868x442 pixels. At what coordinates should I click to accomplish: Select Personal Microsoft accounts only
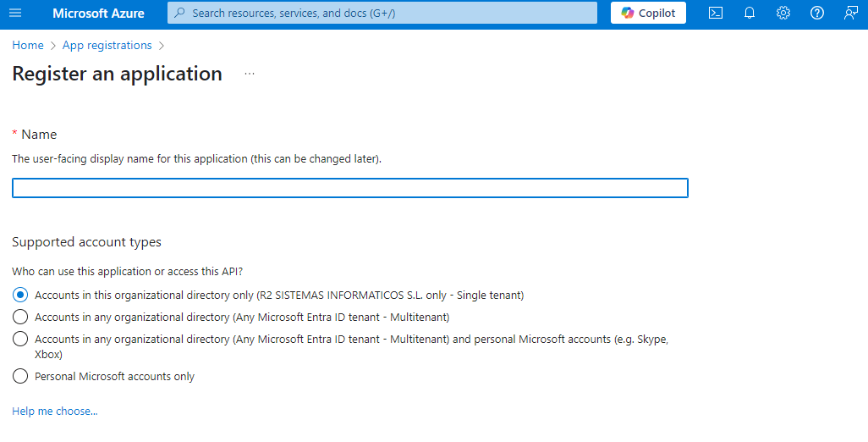[20, 377]
